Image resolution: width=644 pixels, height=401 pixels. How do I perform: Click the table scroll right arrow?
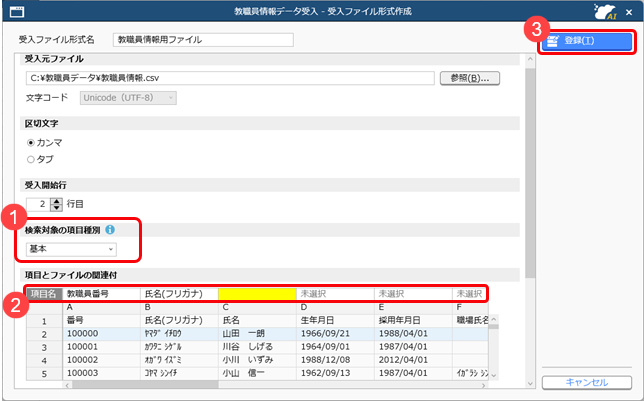point(484,385)
